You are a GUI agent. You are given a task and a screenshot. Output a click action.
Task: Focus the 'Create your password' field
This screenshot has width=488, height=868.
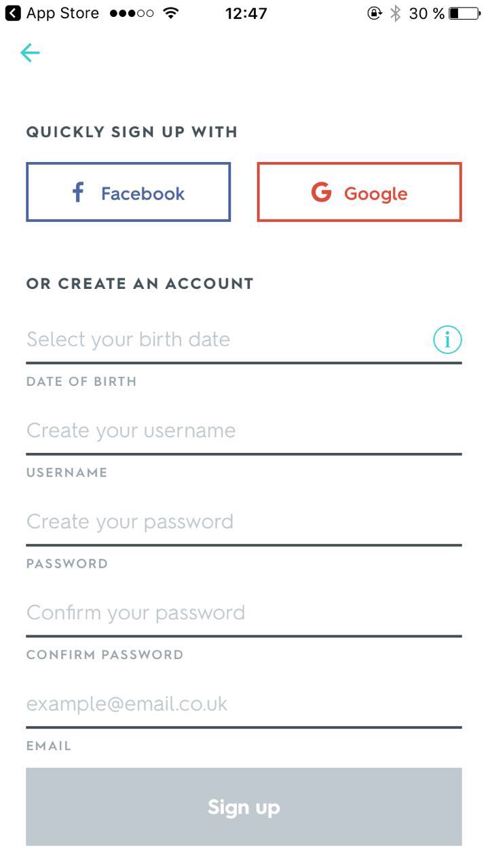(x=243, y=521)
